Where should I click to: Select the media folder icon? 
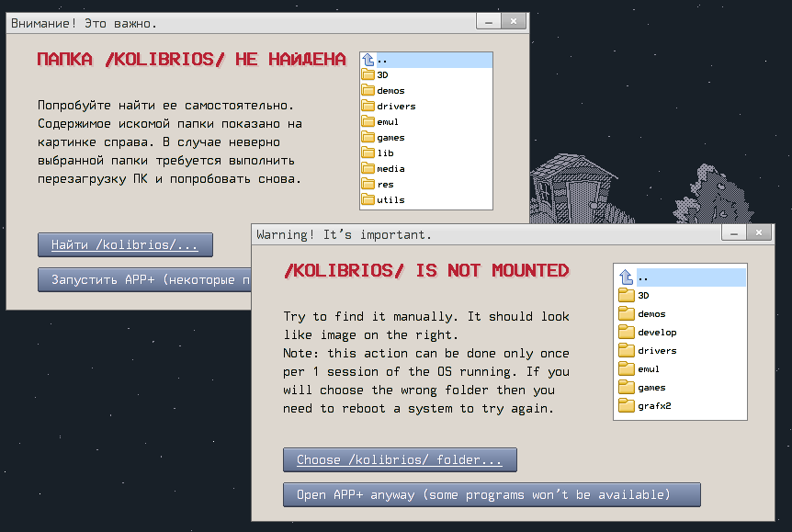(x=368, y=169)
